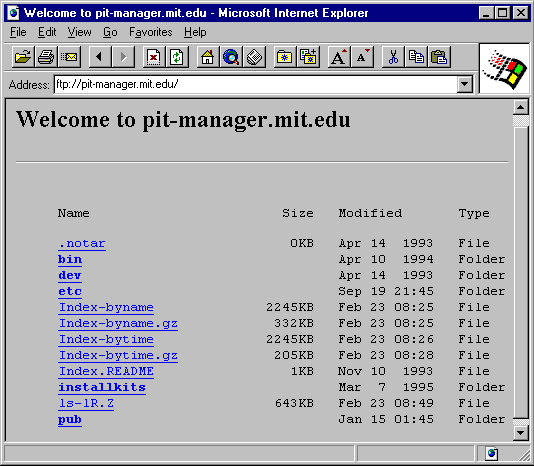Viewport: 534px width, 466px height.
Task: Click the Print toolbar icon
Action: [46, 57]
